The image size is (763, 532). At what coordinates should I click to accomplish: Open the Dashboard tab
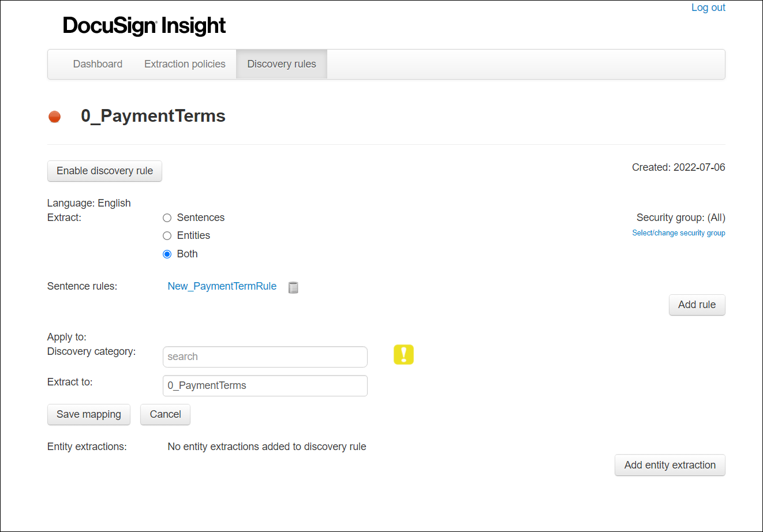pos(98,64)
